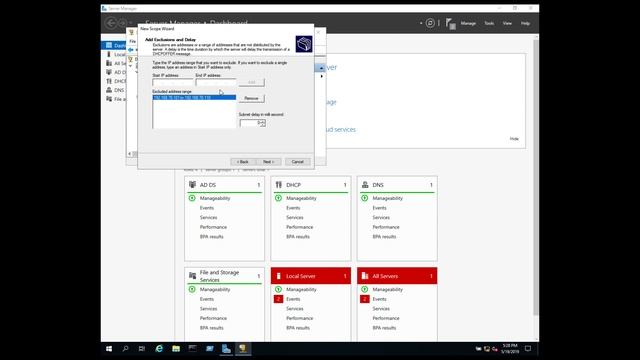The height and width of the screenshot is (360, 640).
Task: Open the File menu in the DHCP window
Action: coord(132,41)
